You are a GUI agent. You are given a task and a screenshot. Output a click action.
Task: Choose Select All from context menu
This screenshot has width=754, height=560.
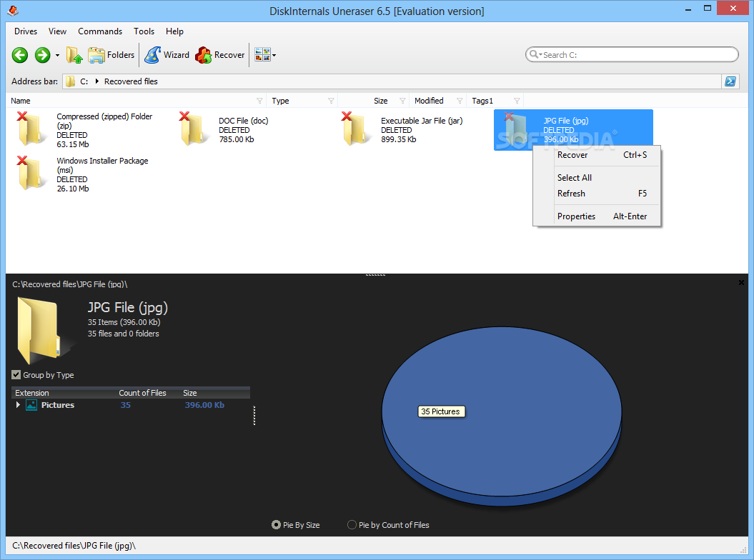(597, 178)
